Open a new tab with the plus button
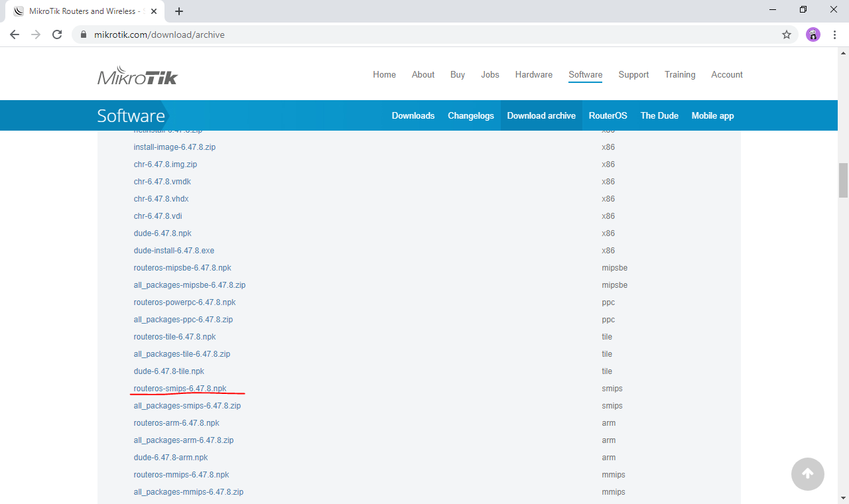 point(179,11)
